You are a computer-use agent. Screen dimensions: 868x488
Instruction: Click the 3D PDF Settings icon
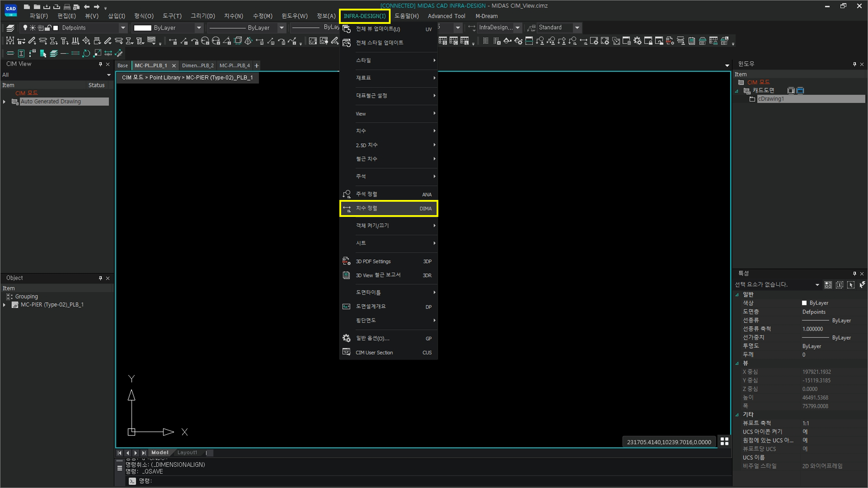click(x=346, y=261)
